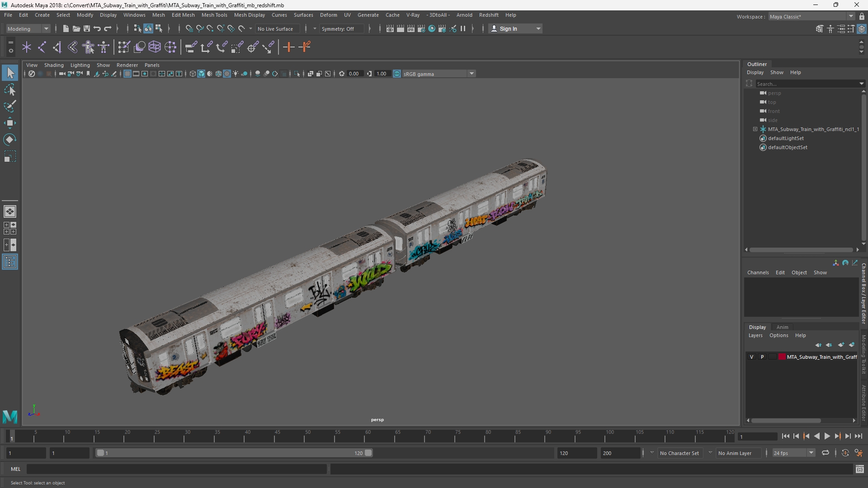
Task: Toggle Outliner layout icon in left sidebar
Action: [10, 262]
